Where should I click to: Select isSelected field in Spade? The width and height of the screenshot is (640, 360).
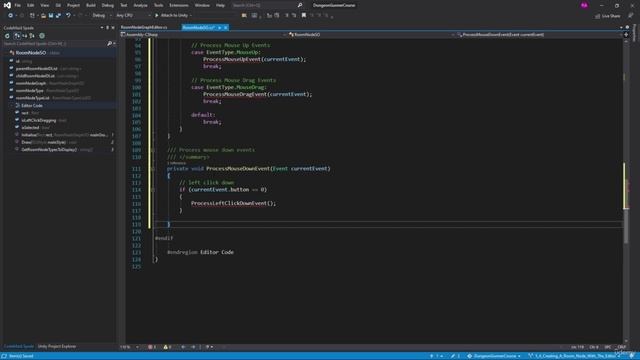click(x=30, y=128)
